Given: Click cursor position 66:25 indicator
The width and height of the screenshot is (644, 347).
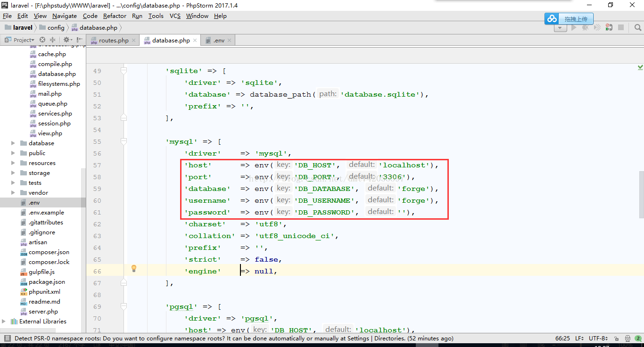Looking at the screenshot, I should coord(561,339).
